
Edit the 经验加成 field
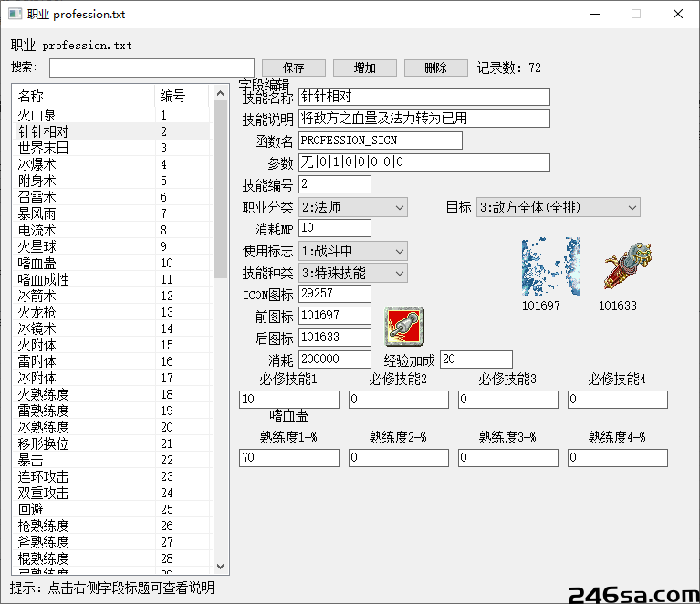coord(476,359)
